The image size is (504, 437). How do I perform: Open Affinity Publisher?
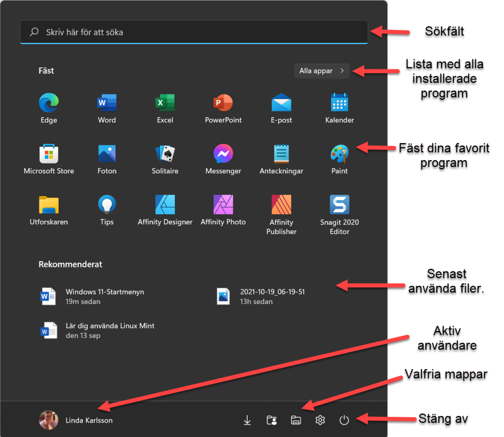(x=281, y=215)
